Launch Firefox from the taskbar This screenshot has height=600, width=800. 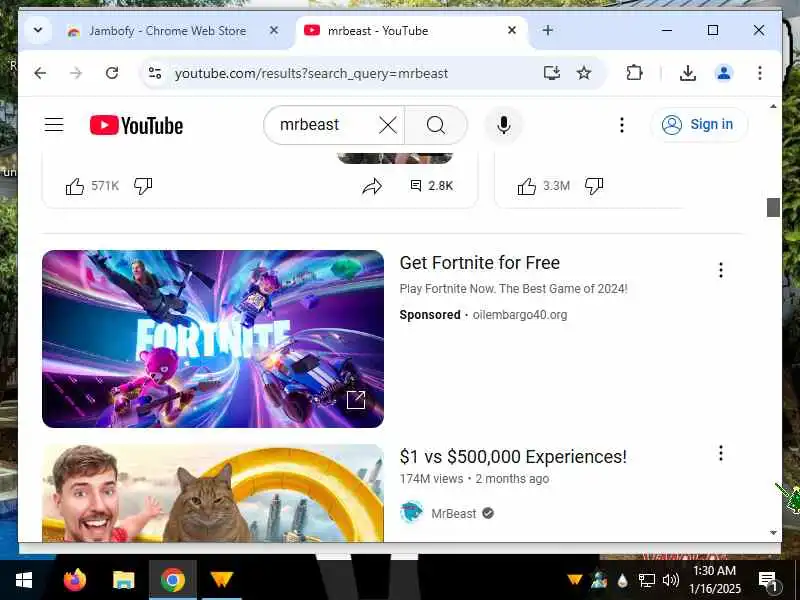coord(74,580)
